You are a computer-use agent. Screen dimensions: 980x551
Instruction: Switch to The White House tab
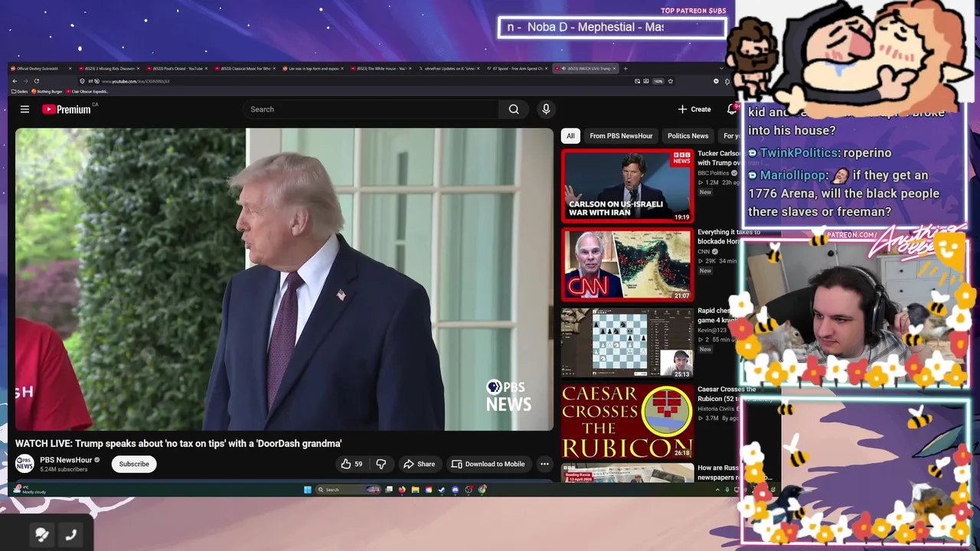[x=381, y=68]
